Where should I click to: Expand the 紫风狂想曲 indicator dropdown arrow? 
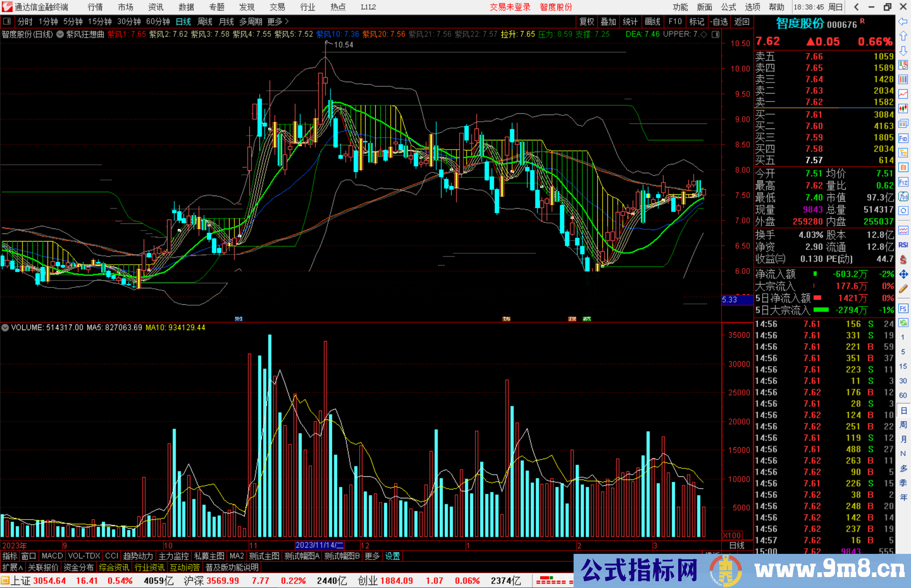tap(60, 34)
